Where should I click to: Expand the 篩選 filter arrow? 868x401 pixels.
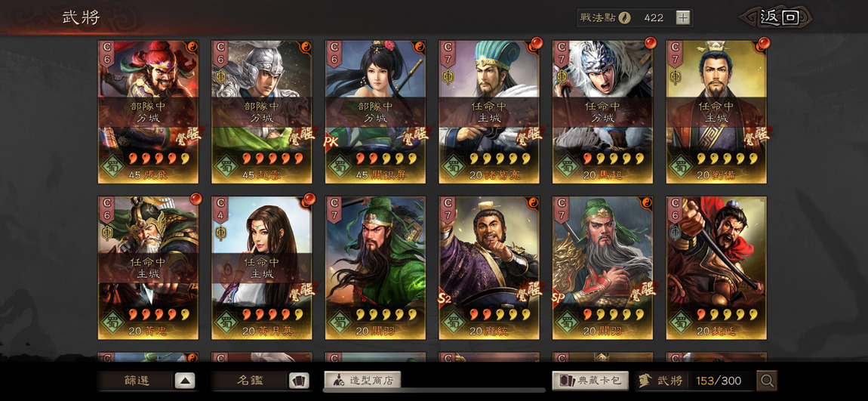[185, 381]
